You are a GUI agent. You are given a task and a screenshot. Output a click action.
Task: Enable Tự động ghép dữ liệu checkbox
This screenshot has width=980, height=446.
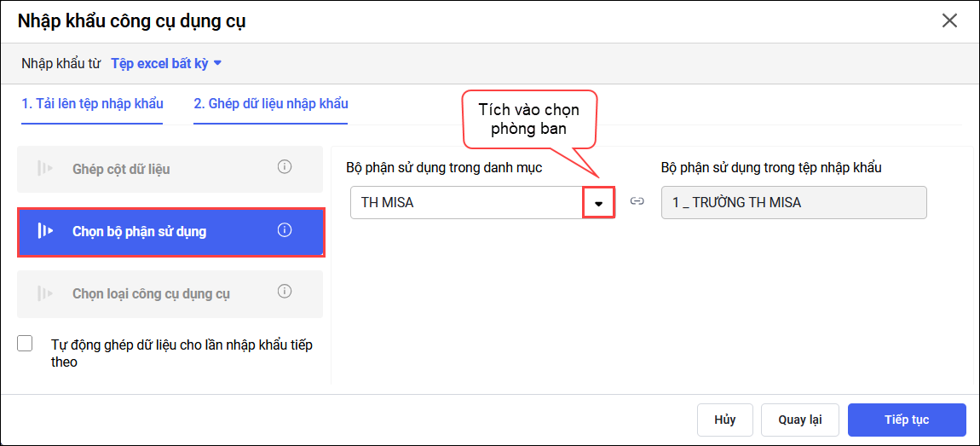[25, 344]
